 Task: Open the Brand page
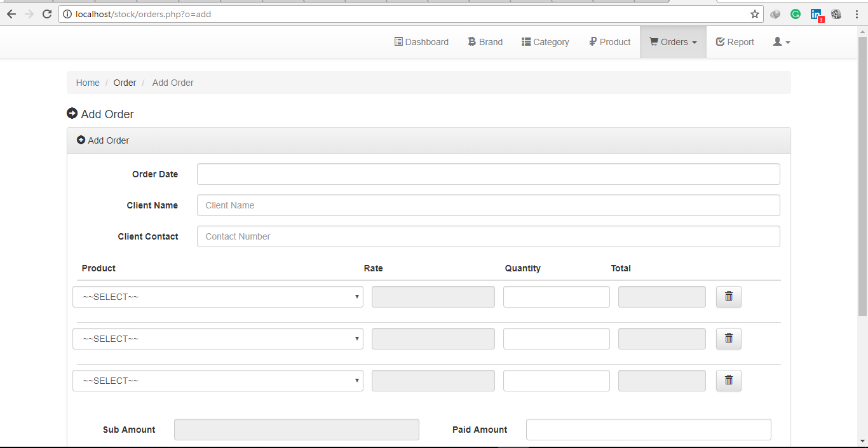coord(485,42)
